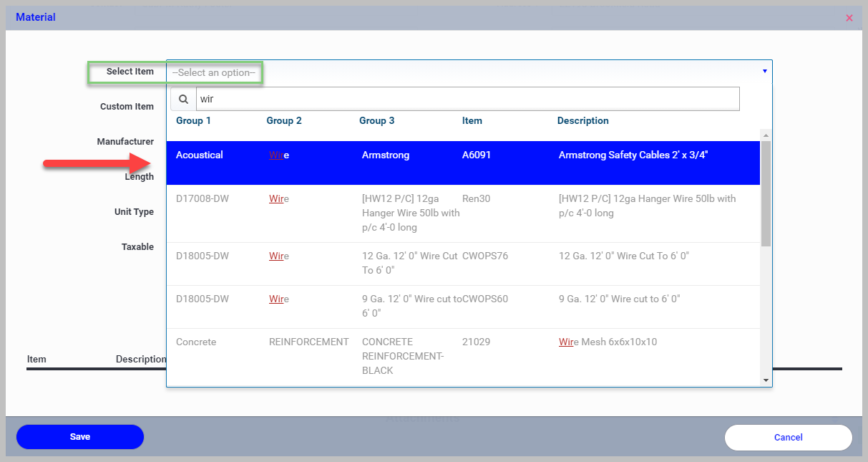Select the Ren30 hanger wire item
868x462 pixels.
(x=463, y=213)
